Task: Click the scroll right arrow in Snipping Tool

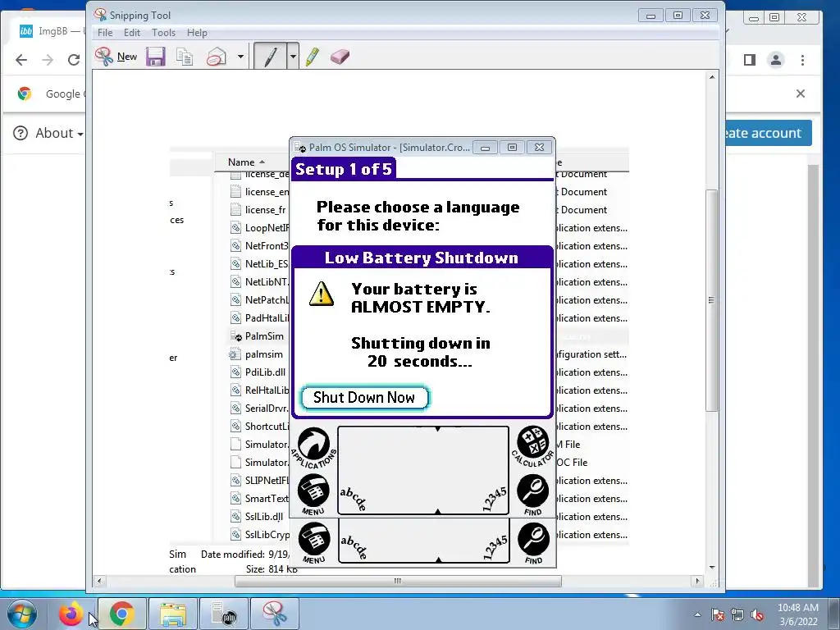Action: click(697, 581)
